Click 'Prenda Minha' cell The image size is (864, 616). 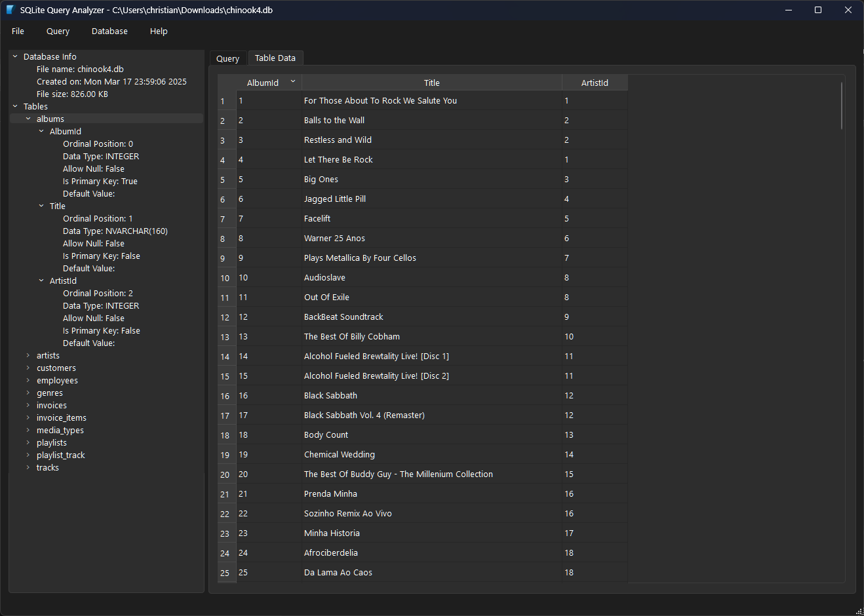431,493
